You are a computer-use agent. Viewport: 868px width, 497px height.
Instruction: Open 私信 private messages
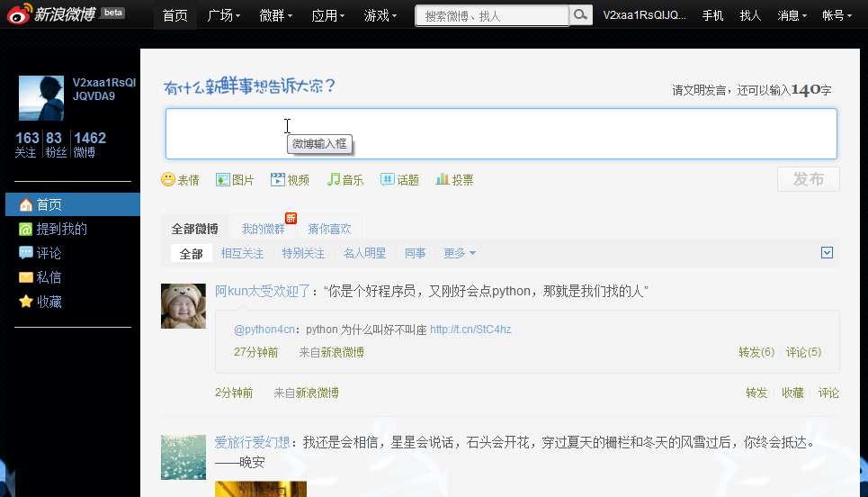tap(40, 277)
